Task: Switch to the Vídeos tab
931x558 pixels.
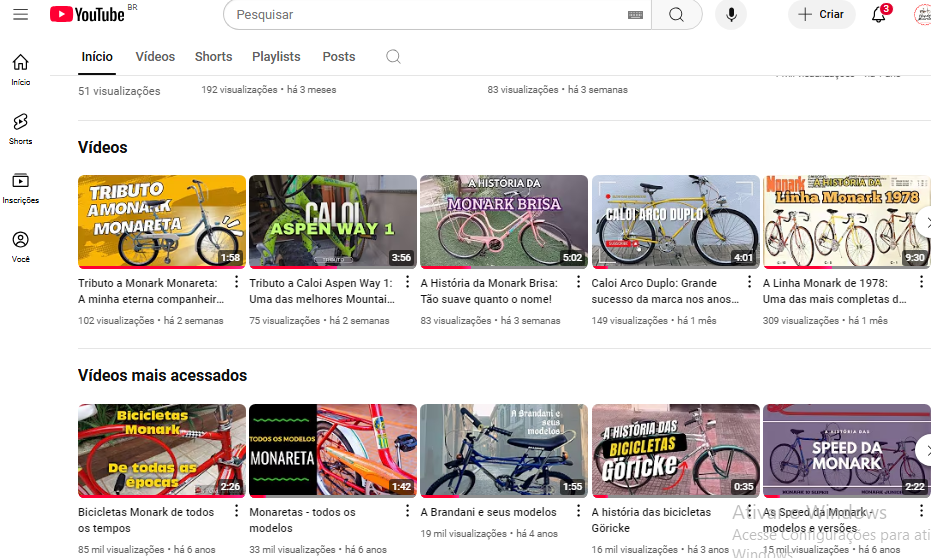Action: pyautogui.click(x=155, y=56)
